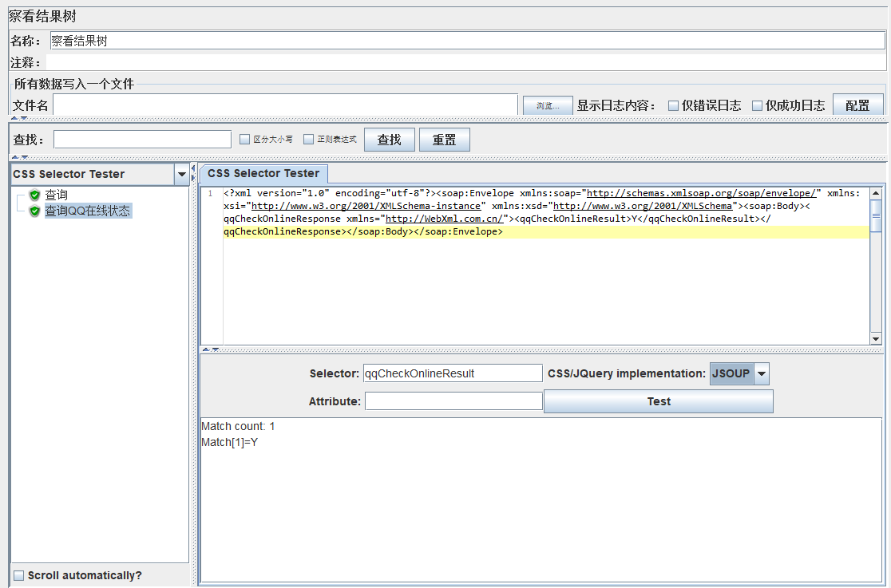Open the CSS Selector Tester renderer dropdown
Viewport: 891px width, 588px height.
[x=182, y=175]
